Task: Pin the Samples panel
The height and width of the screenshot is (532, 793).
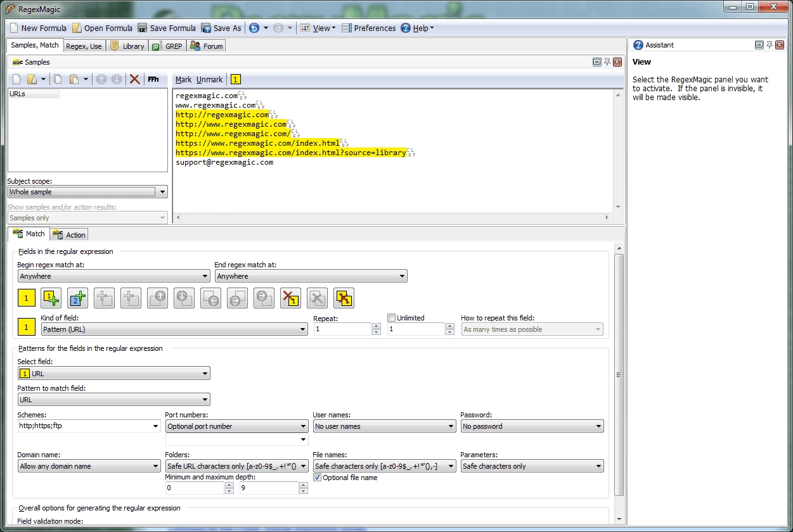Action: 607,61
